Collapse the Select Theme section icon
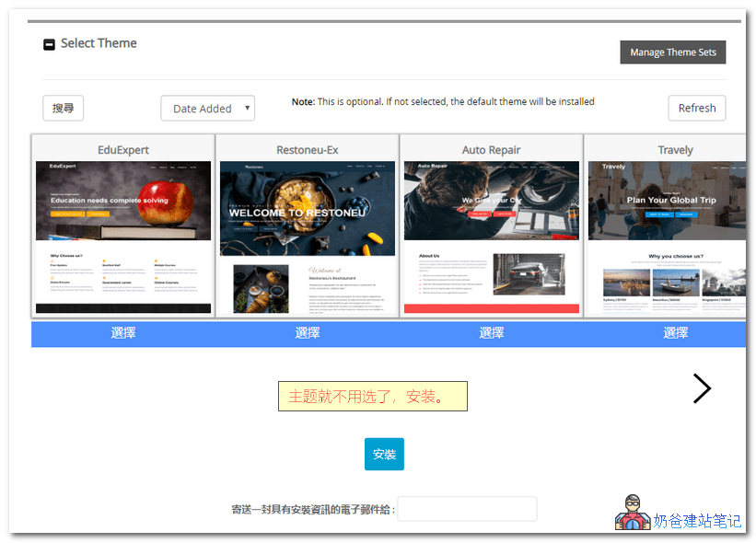Screen dimensions: 756x543 coord(49,43)
